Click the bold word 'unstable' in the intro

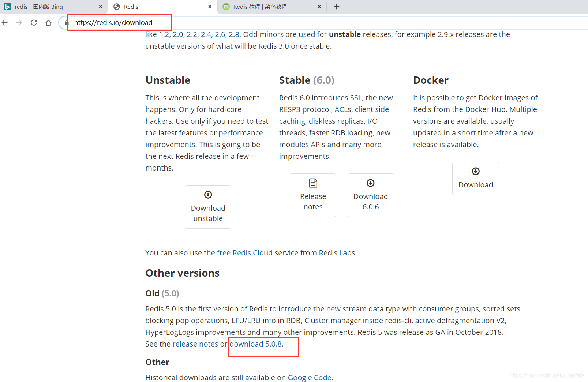(x=345, y=34)
